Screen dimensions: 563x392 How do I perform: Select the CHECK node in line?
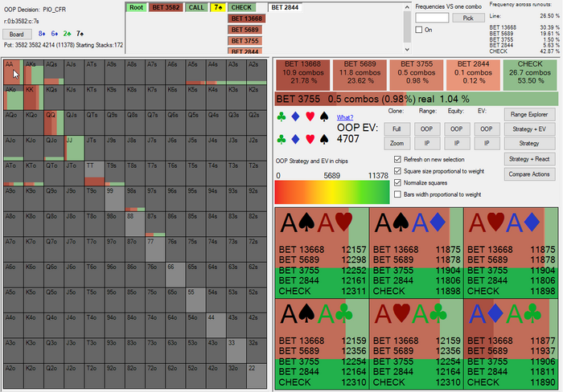(241, 7)
